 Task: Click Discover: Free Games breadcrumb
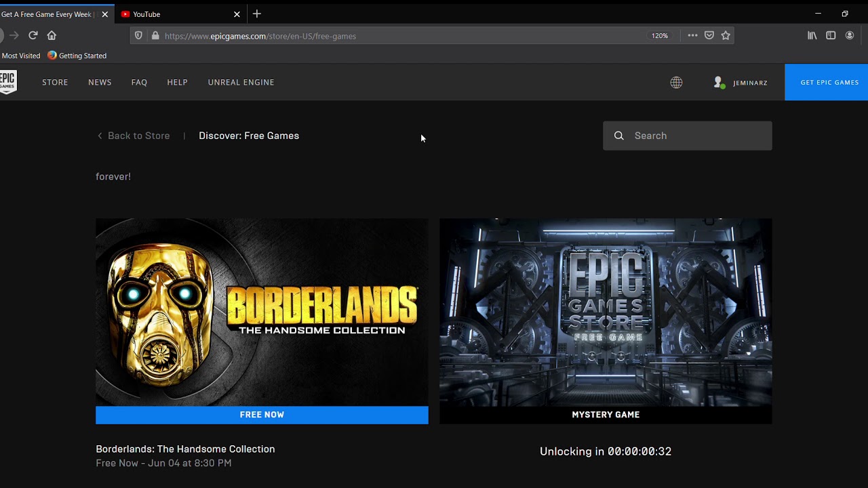pyautogui.click(x=249, y=136)
